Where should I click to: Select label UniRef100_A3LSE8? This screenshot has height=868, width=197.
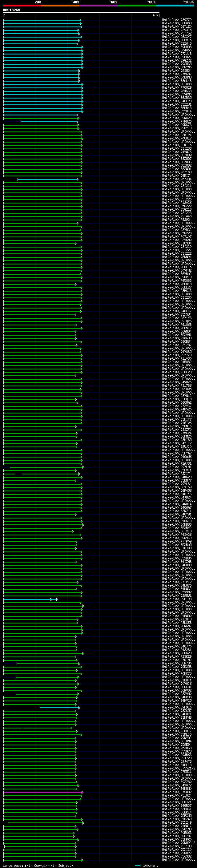(177, 623)
